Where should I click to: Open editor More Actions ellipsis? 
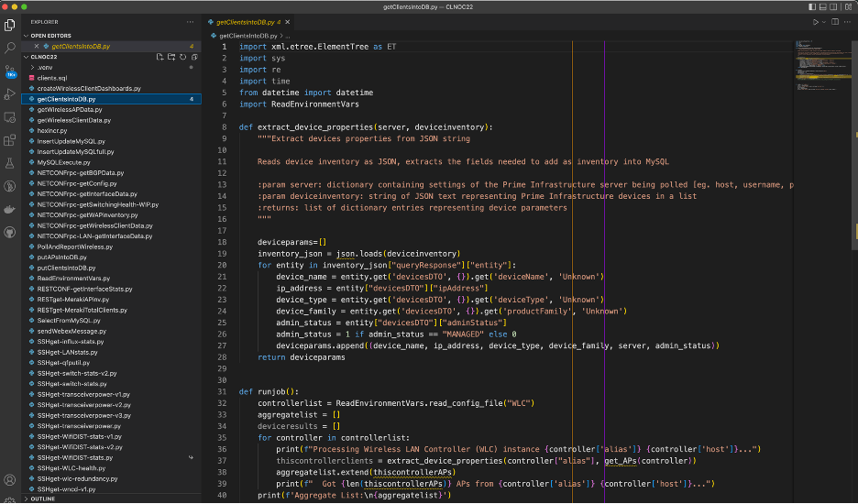tap(848, 22)
